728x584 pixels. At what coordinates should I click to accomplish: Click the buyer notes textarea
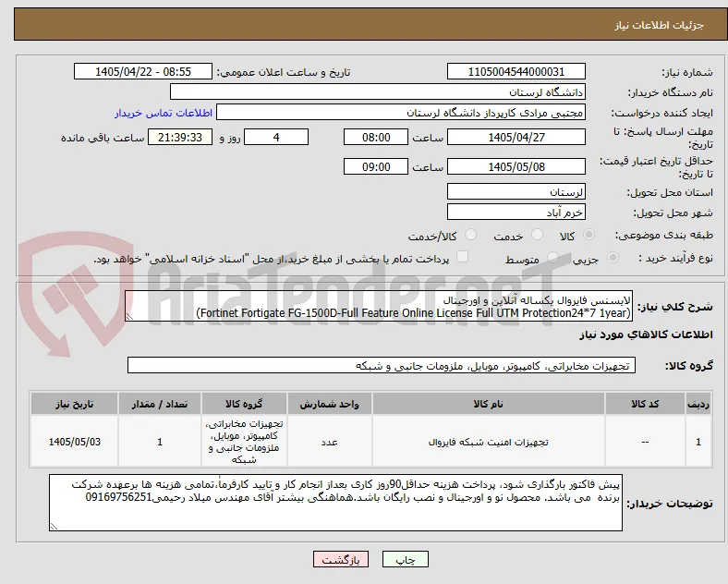335,503
